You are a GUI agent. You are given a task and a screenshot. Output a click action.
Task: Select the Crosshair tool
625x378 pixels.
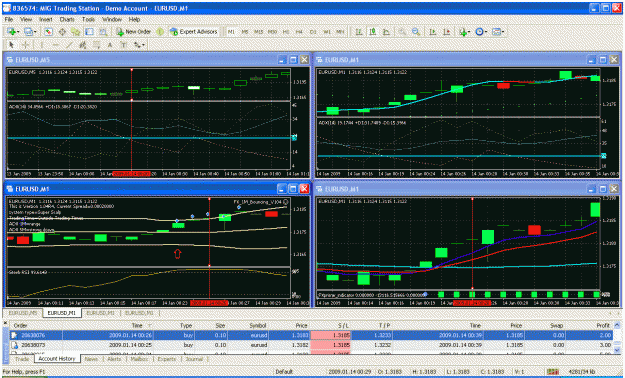[x=26, y=45]
